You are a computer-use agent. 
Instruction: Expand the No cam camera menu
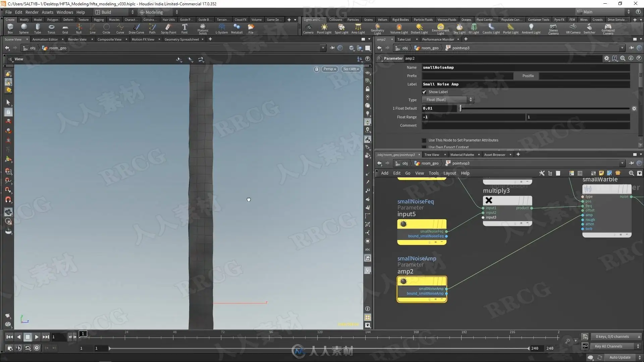[351, 69]
